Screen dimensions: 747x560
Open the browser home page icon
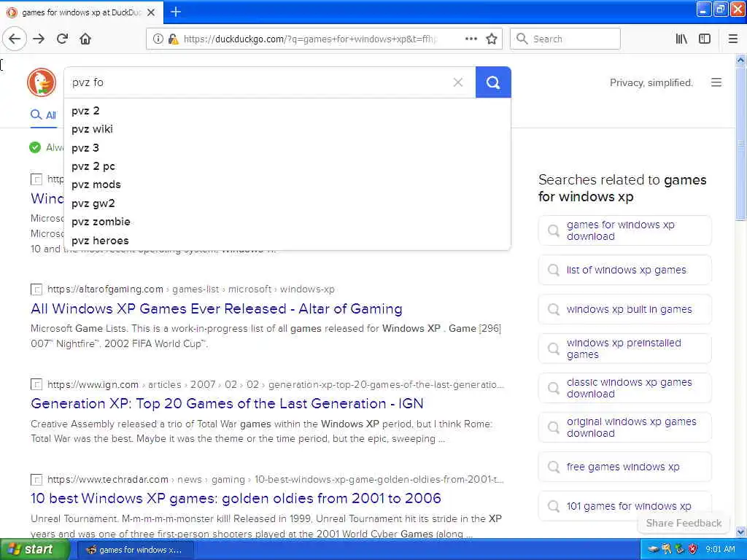coord(85,39)
